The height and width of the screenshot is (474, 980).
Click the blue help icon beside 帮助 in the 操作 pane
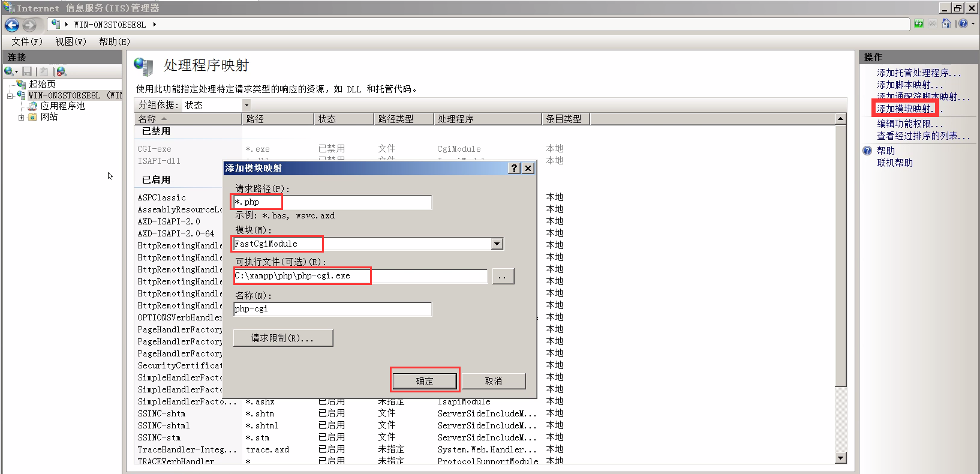point(867,151)
